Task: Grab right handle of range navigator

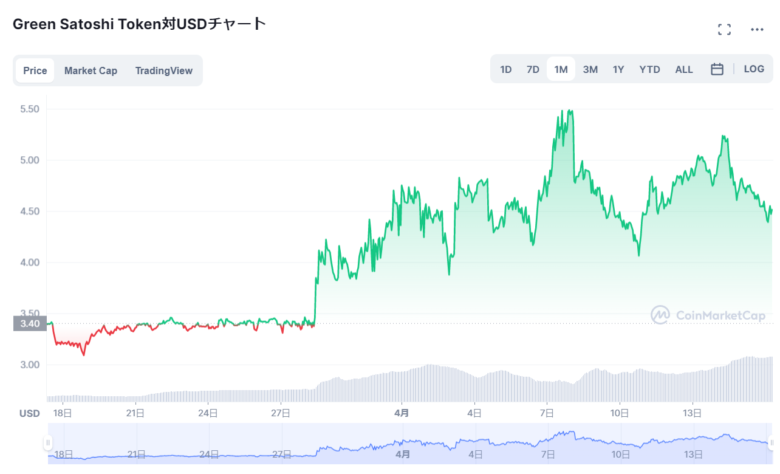Action: tap(772, 442)
